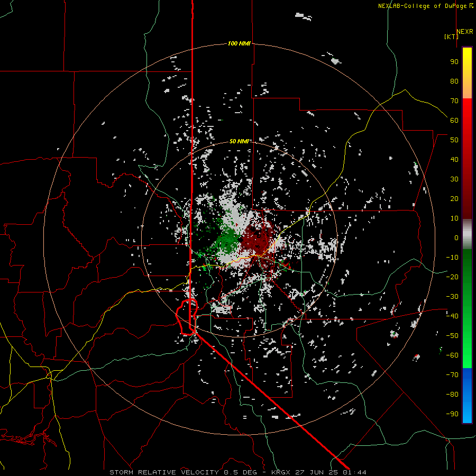Click the large green inbound velocity region
This screenshot has height=476, width=476.
coord(226,241)
